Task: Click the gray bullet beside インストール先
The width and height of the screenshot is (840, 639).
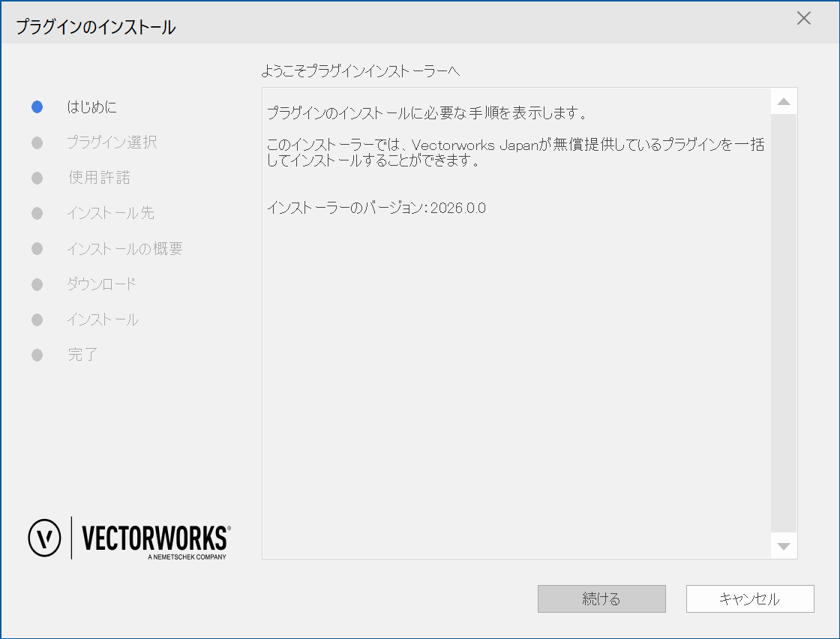Action: [x=37, y=214]
